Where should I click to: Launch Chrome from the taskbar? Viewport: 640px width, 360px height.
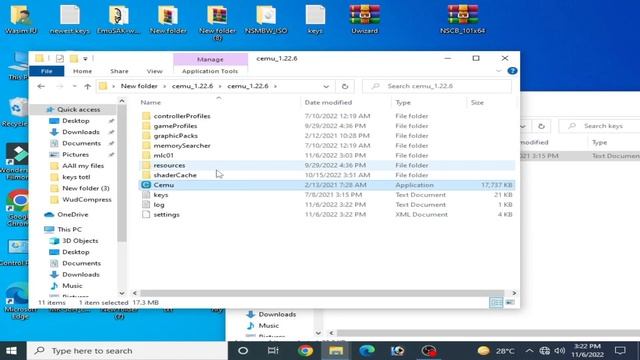coord(305,351)
